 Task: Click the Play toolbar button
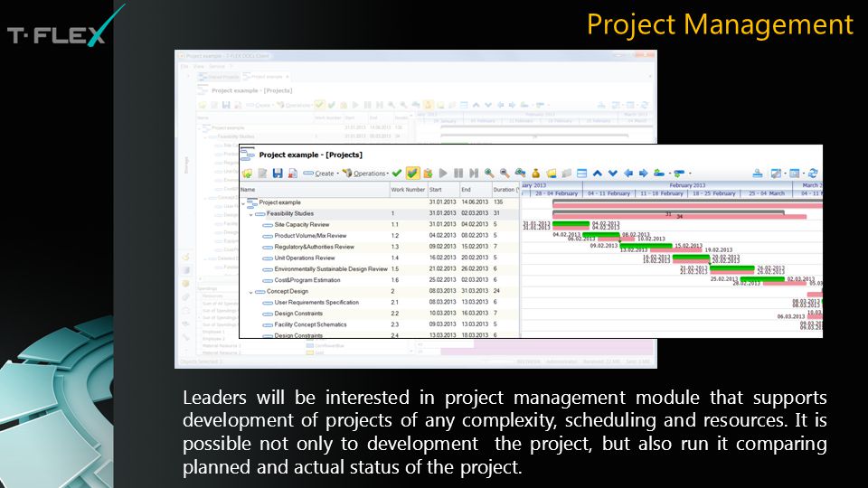click(x=443, y=174)
